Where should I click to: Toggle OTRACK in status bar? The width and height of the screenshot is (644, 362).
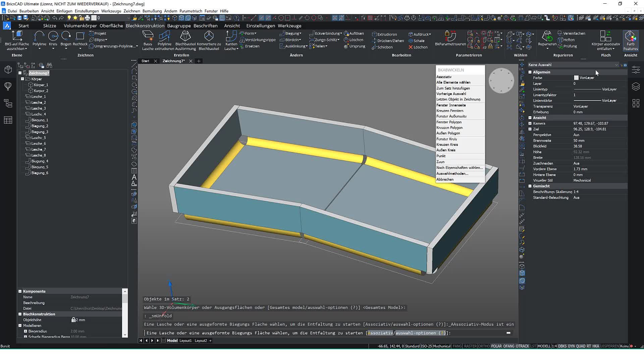522,346
